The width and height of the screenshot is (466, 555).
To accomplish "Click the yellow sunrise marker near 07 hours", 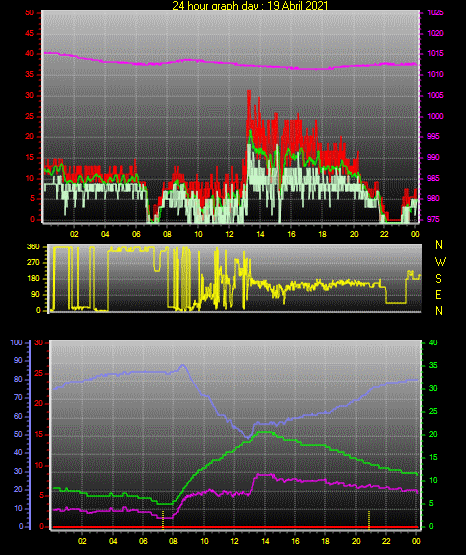I will (x=163, y=520).
